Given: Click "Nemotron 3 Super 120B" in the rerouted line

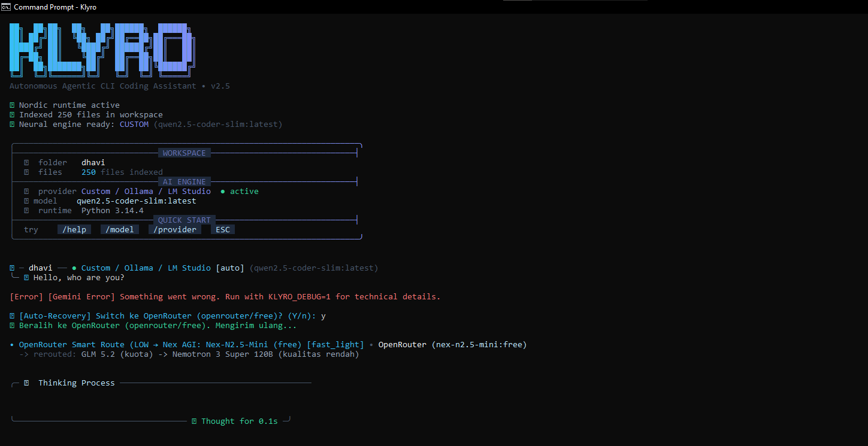Looking at the screenshot, I should pos(223,354).
